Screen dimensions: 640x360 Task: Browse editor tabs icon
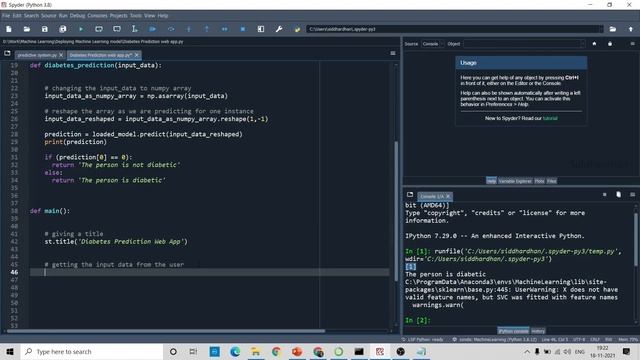tap(7, 53)
